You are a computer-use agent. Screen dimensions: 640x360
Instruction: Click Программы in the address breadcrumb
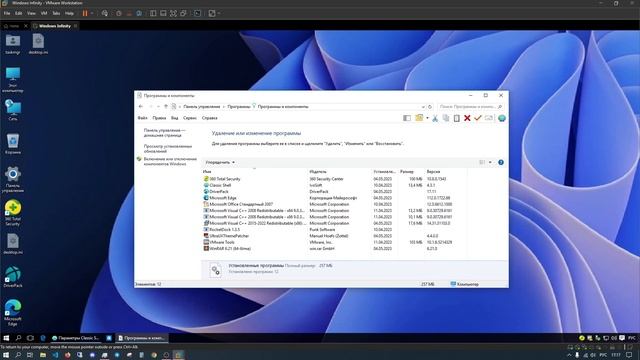click(x=239, y=107)
